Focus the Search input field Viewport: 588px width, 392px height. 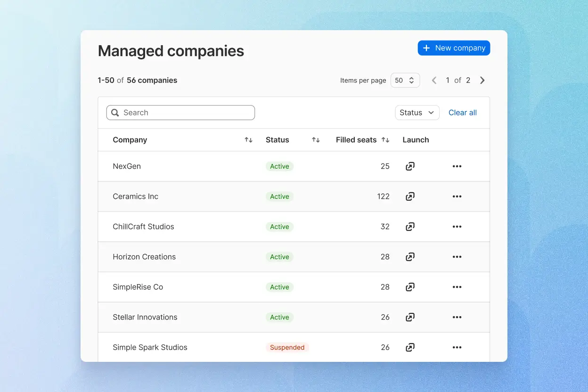tap(180, 113)
